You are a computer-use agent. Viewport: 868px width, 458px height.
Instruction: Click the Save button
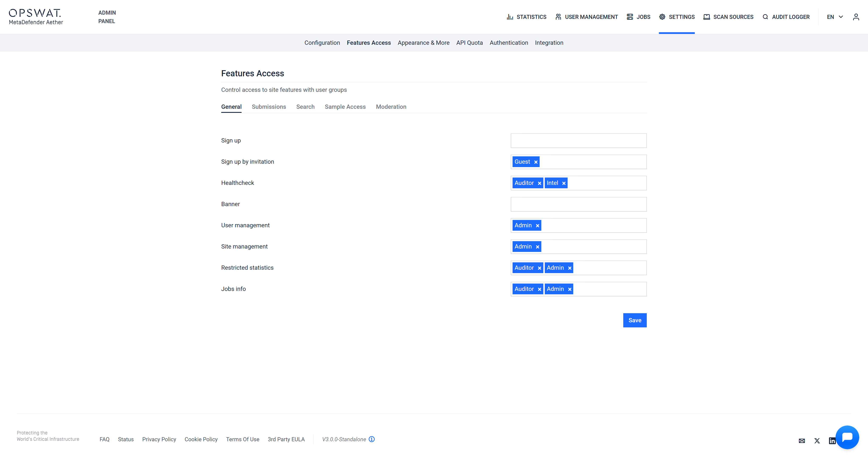[634, 320]
